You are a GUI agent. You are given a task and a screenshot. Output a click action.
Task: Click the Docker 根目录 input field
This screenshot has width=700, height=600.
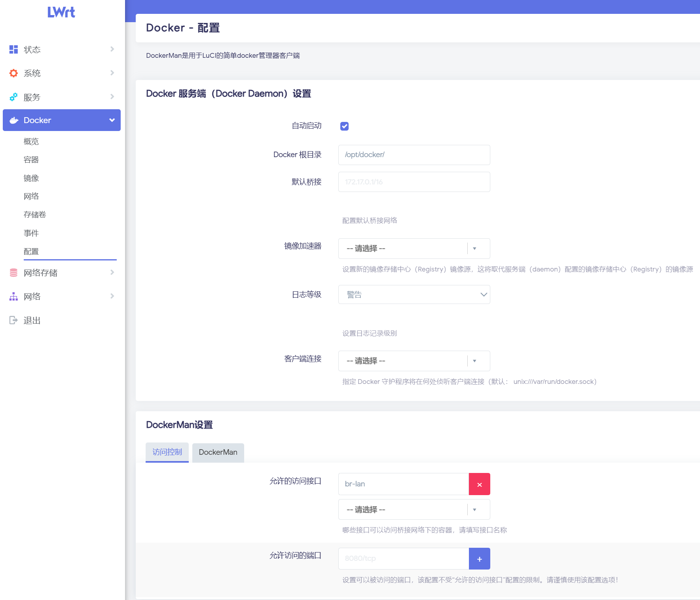coord(414,155)
